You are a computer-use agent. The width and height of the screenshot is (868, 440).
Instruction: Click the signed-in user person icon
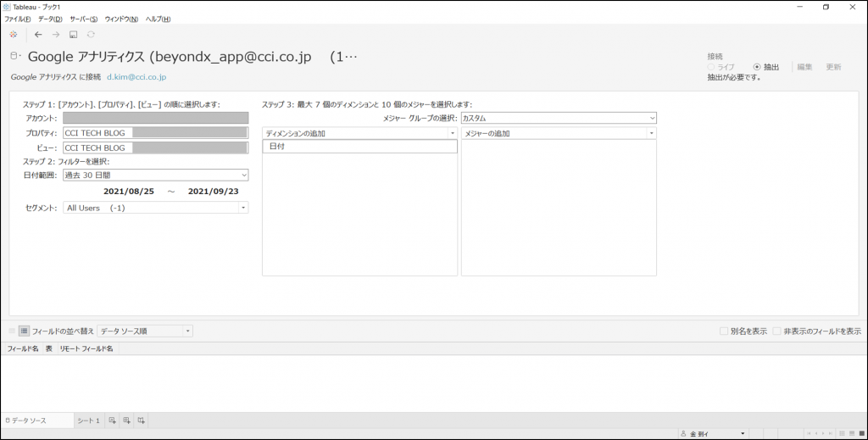pos(684,434)
